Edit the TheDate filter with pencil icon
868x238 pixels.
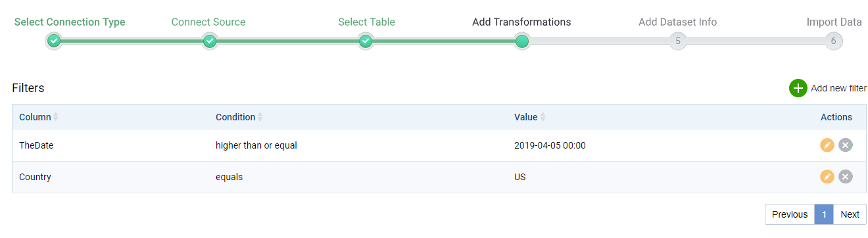827,145
